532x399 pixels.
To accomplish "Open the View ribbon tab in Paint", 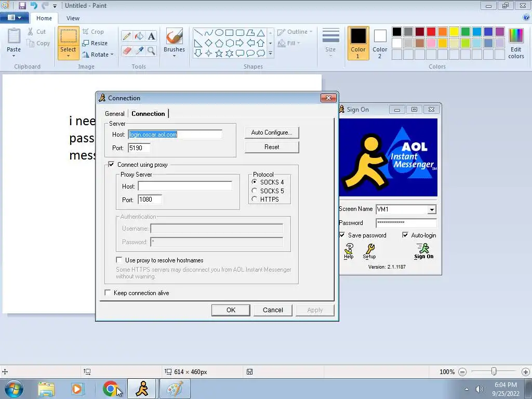I will click(x=73, y=18).
